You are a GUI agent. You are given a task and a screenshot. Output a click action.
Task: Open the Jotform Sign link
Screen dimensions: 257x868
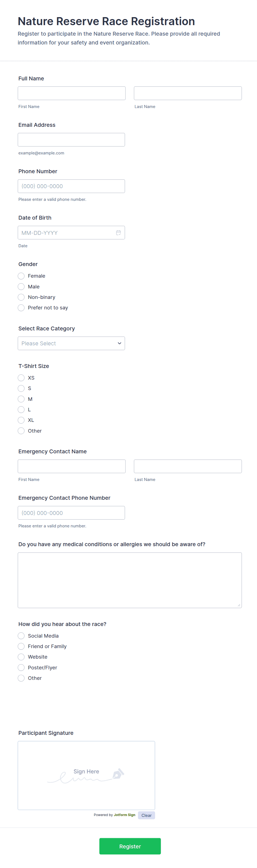click(124, 815)
